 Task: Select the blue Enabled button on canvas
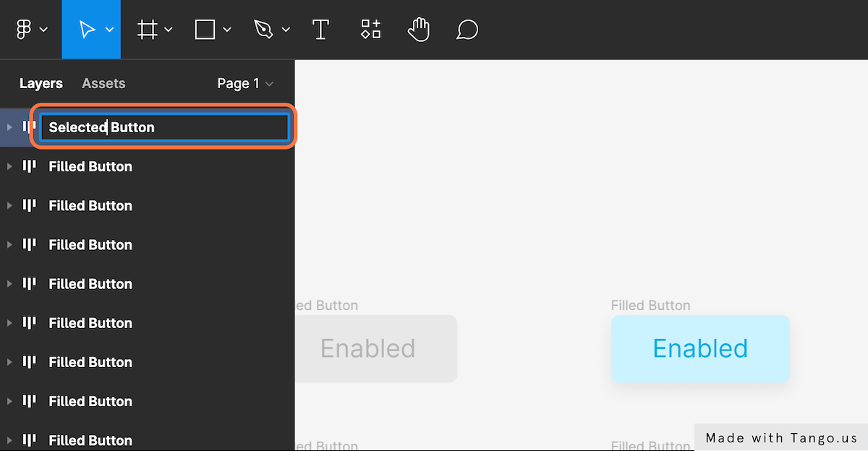700,348
